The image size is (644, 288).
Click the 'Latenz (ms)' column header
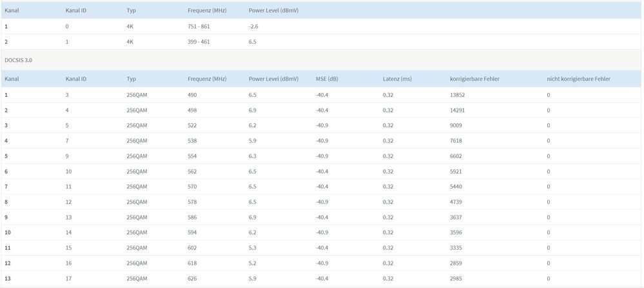point(396,79)
